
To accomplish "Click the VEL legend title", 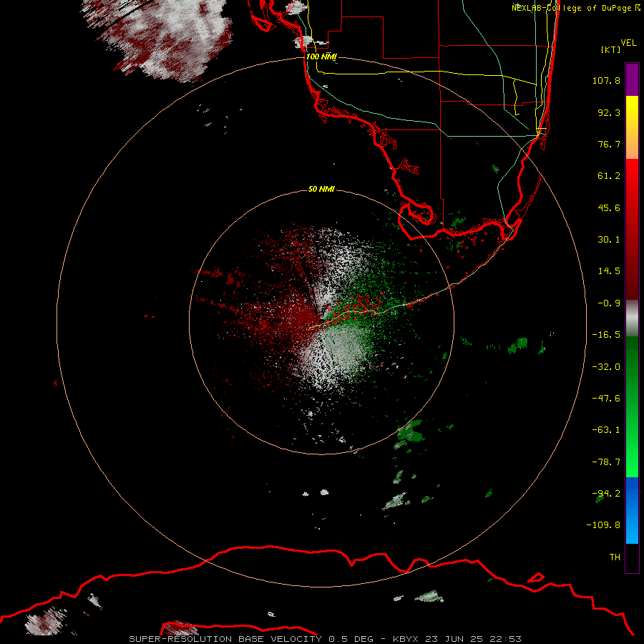I will 628,43.
